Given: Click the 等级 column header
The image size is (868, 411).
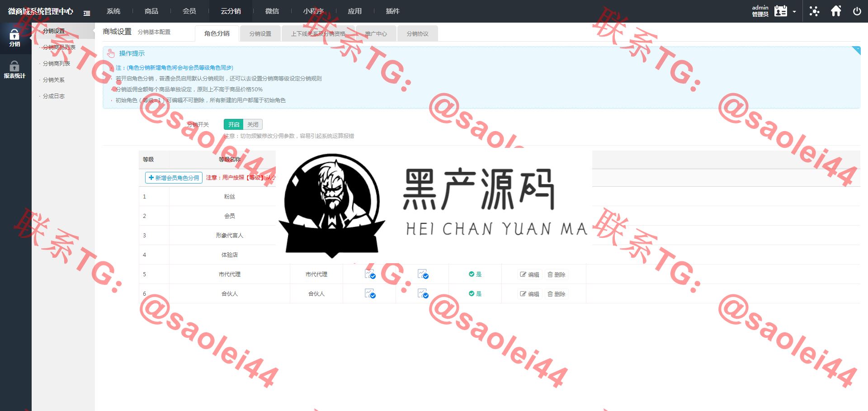Looking at the screenshot, I should (148, 159).
